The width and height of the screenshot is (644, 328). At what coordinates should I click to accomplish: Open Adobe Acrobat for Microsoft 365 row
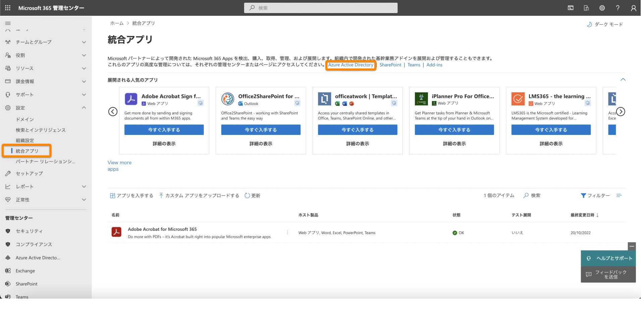click(366, 233)
